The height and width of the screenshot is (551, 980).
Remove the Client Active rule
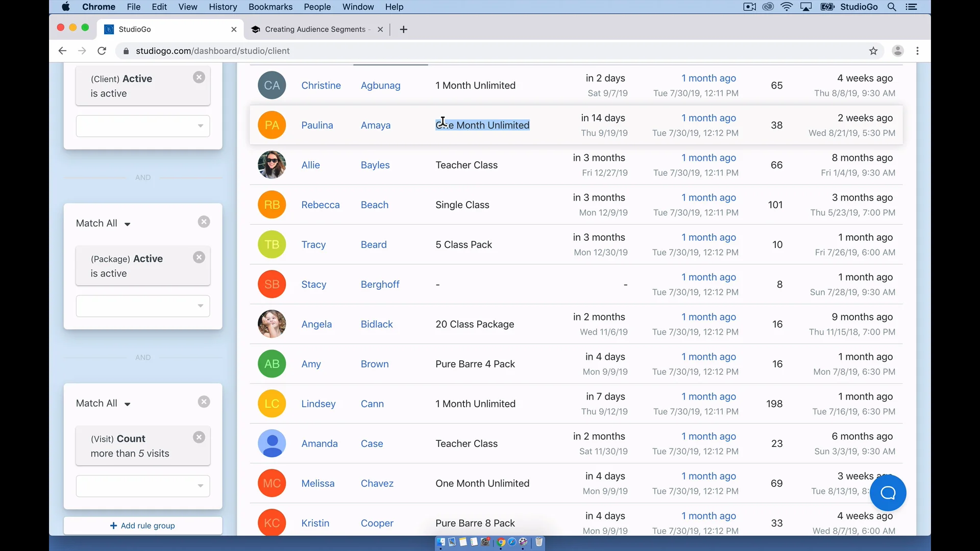pos(199,78)
